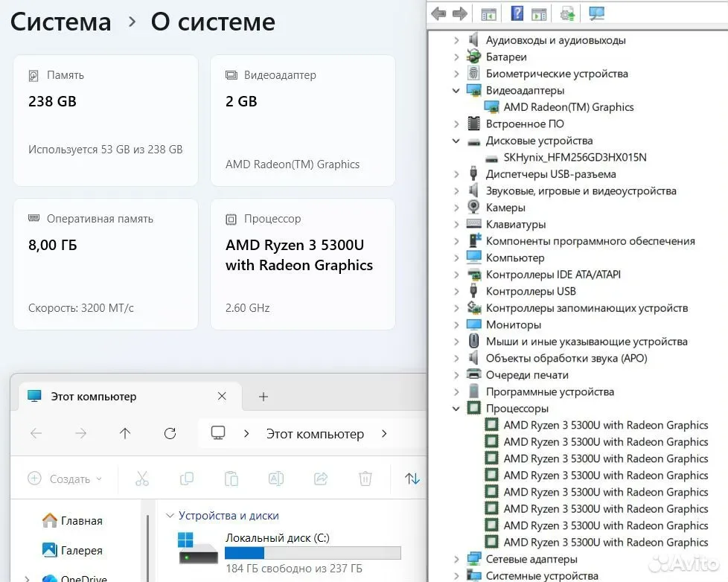728x582 pixels.
Task: Select Этот компьютер Explorer tab
Action: (130, 397)
